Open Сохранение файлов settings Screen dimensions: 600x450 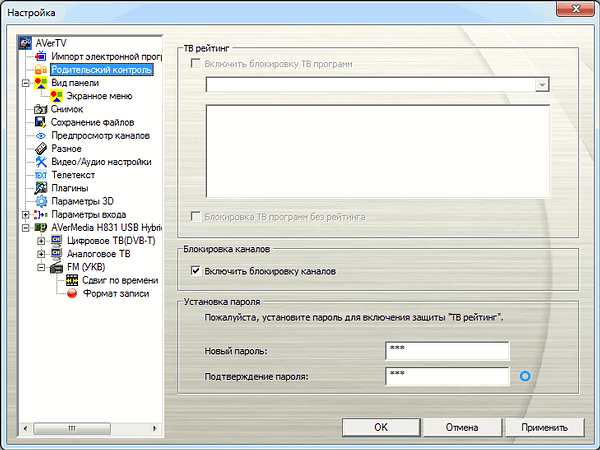[92, 122]
